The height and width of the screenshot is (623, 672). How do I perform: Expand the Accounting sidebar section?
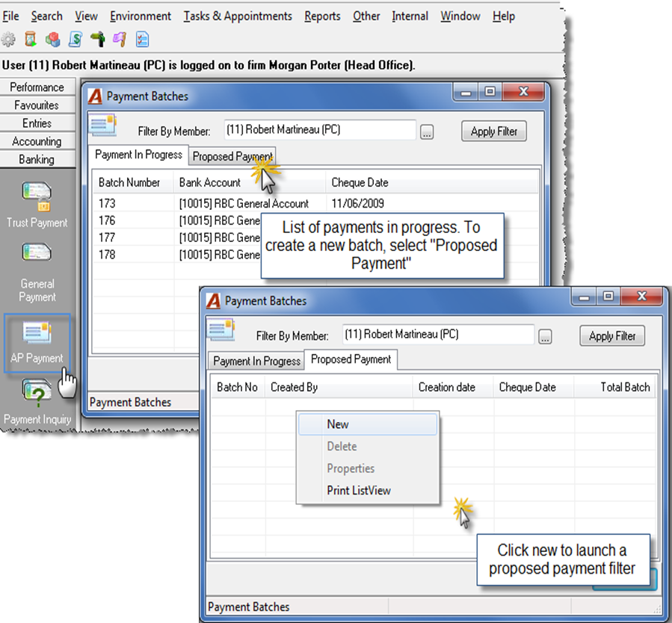(x=37, y=141)
